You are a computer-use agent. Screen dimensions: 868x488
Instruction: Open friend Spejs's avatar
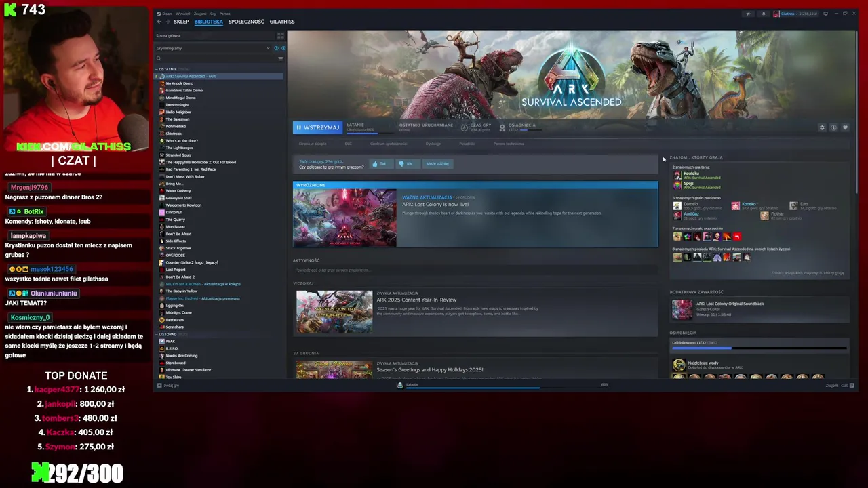(677, 185)
